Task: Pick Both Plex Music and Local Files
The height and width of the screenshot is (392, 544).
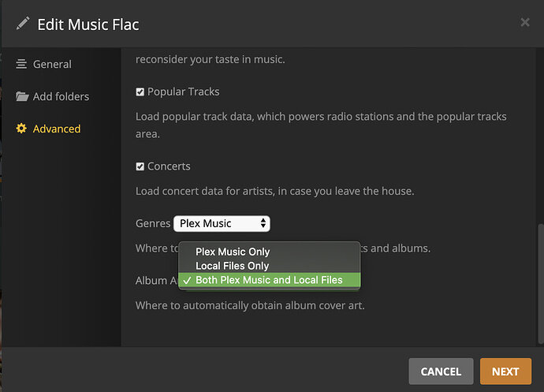Action: [x=269, y=280]
